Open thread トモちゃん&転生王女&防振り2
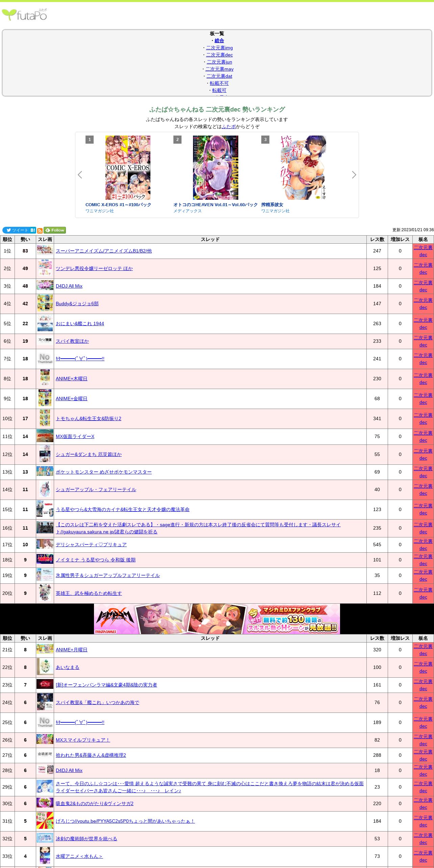Screen dimensions: 434x868 89,418
